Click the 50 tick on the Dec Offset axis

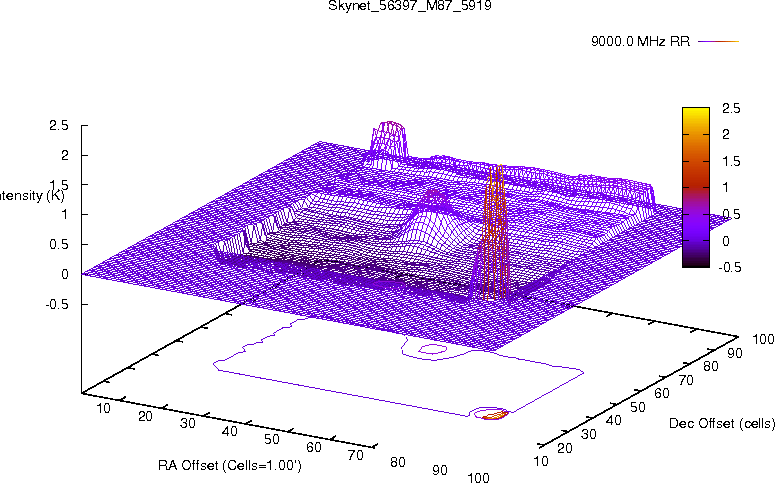[x=638, y=407]
